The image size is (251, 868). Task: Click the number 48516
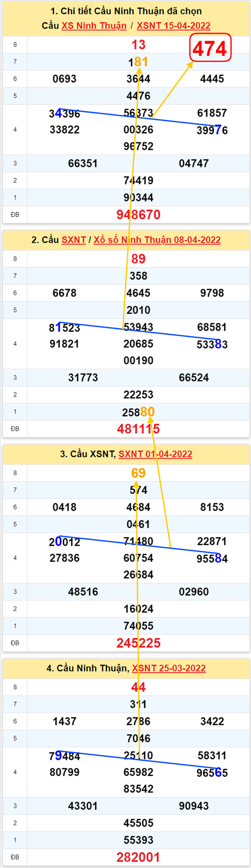point(83,592)
